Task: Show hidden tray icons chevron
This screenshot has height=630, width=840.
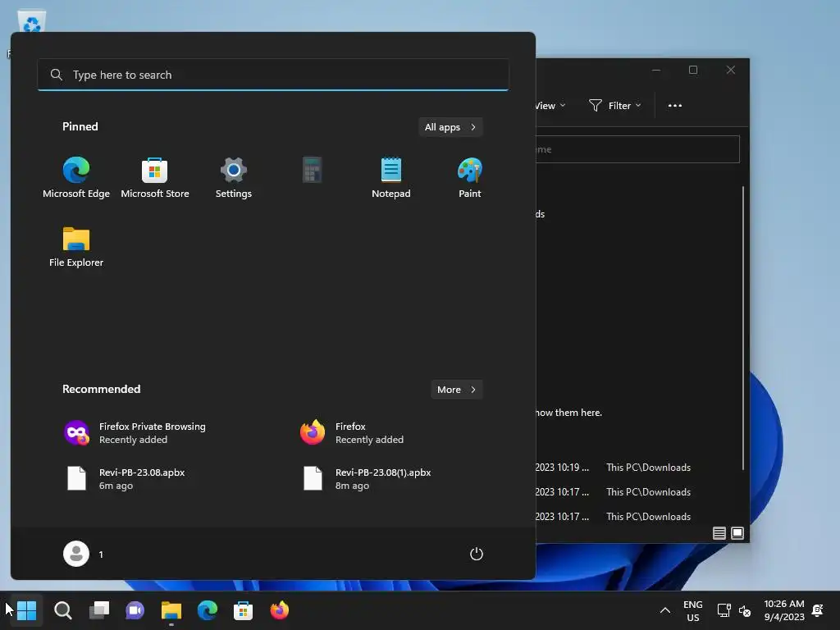Action: (x=664, y=610)
